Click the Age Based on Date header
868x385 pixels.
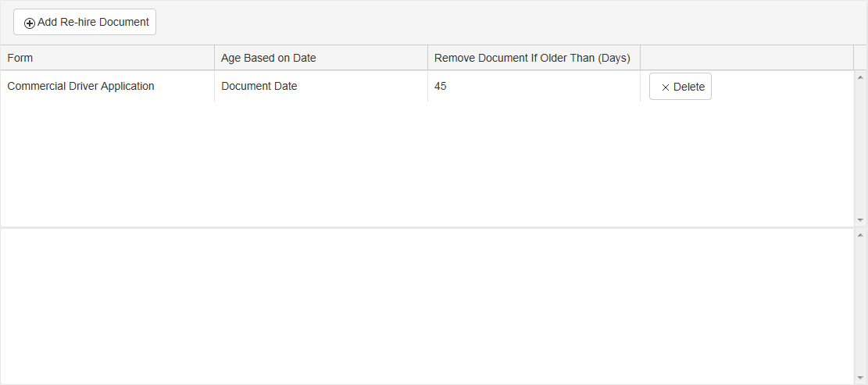pos(268,58)
